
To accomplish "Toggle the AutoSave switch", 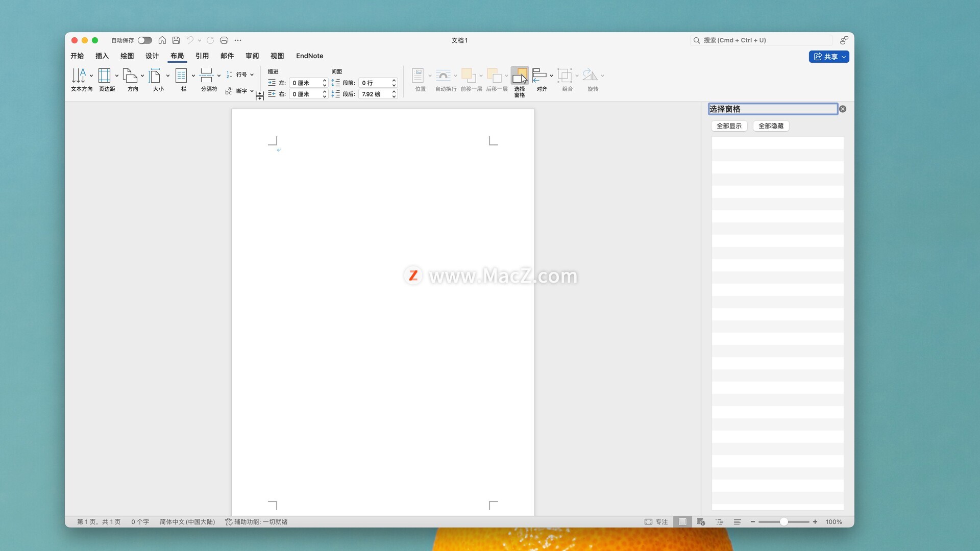I will pyautogui.click(x=144, y=40).
